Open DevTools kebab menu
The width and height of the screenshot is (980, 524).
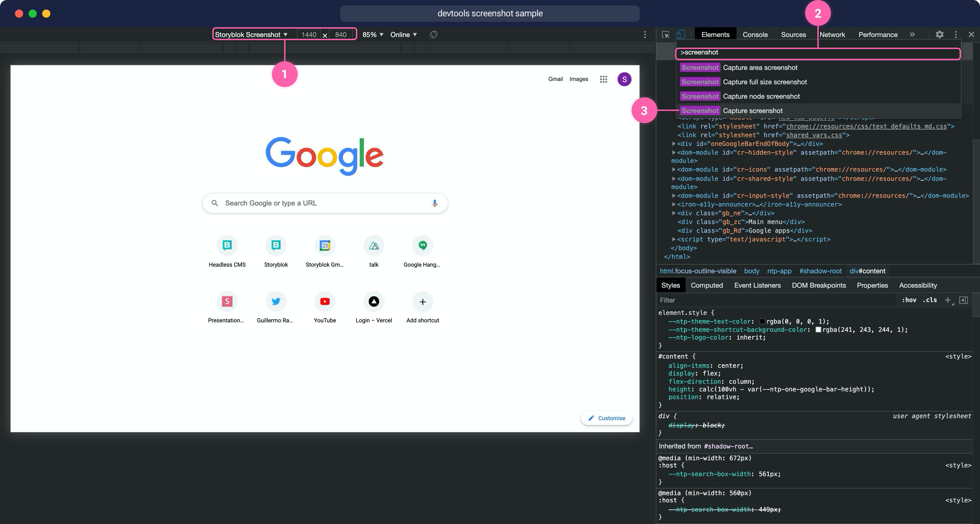[x=955, y=35]
